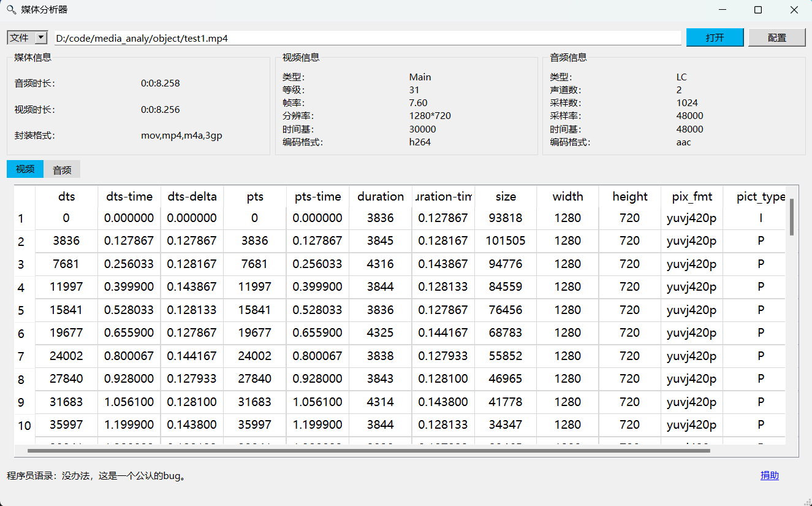This screenshot has height=506, width=812.
Task: Select the height column header
Action: (630, 196)
